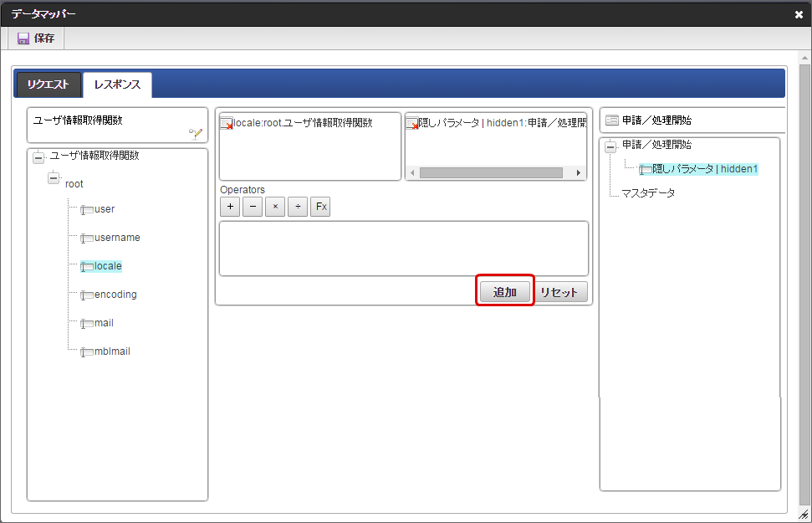Click the dialog resize grip icon
This screenshot has width=812, height=523.
coord(804,515)
